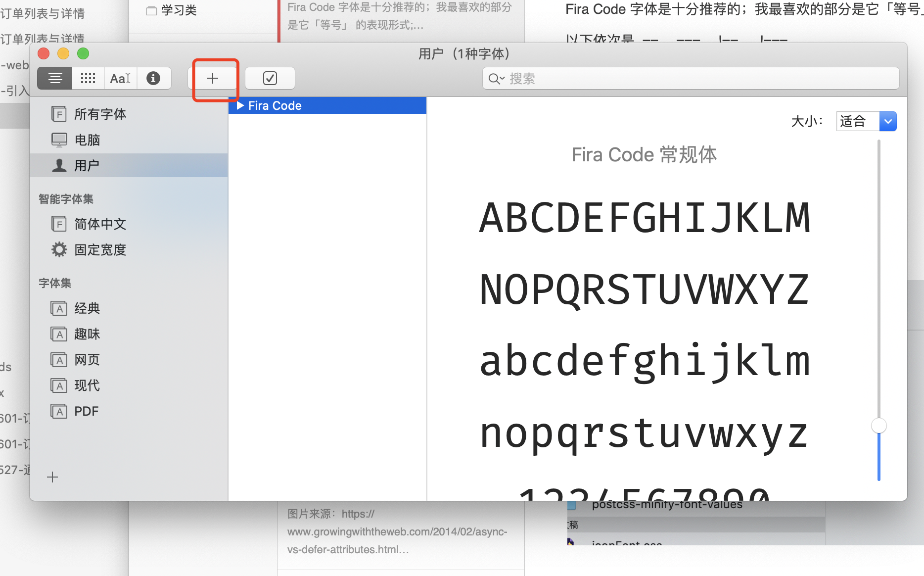This screenshot has width=924, height=576.
Task: Toggle enable or disable selected font
Action: click(270, 78)
